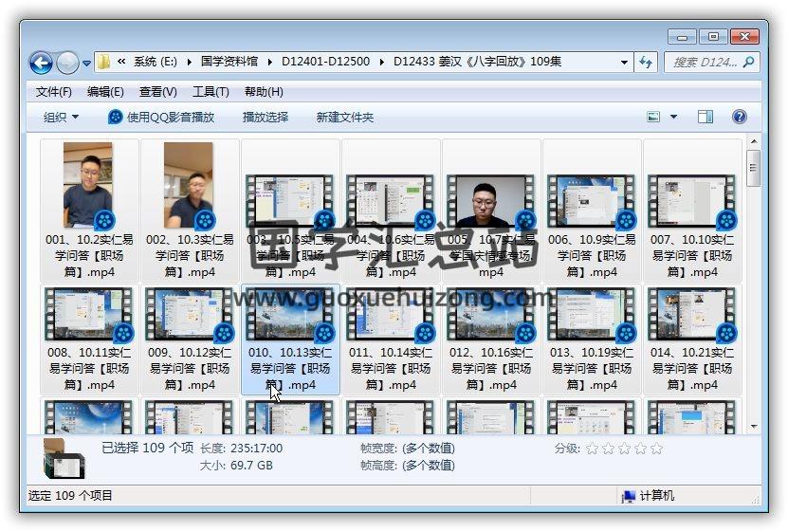788x532 pixels.
Task: Open the 工具(T) menu
Action: point(211,92)
